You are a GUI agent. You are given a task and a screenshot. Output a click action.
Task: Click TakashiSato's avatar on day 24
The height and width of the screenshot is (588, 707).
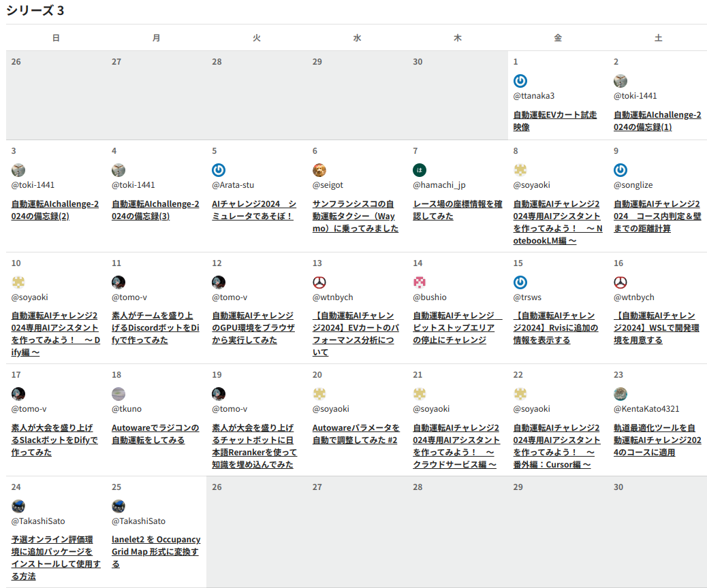click(x=18, y=506)
